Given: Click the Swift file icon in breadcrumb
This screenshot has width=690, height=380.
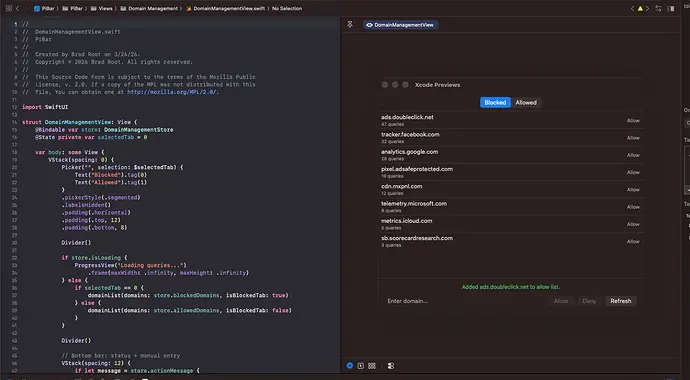Looking at the screenshot, I should pos(189,8).
